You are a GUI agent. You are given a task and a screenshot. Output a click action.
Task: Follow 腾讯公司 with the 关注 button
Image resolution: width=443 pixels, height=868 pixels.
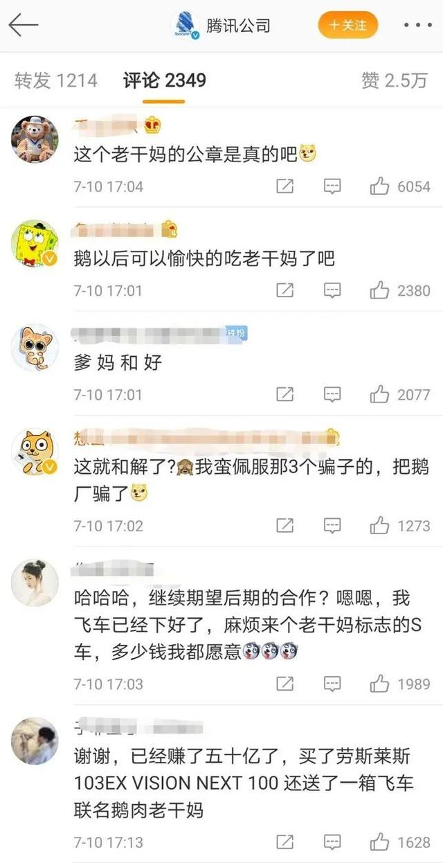[348, 26]
